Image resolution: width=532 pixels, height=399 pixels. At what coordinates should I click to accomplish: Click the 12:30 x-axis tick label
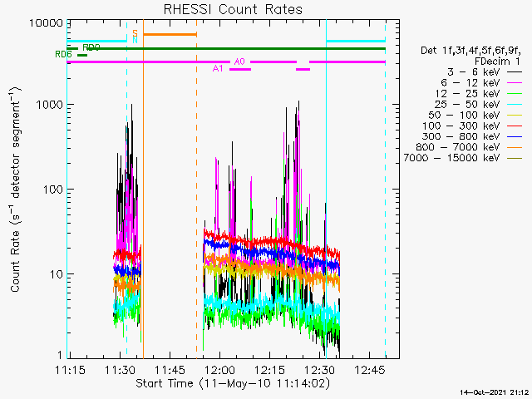coord(320,370)
